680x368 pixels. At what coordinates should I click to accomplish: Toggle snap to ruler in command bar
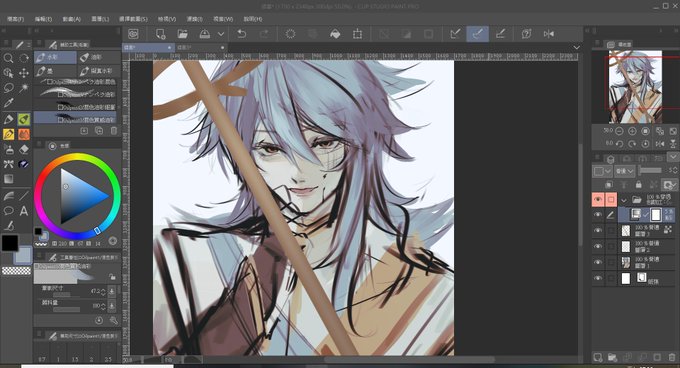coord(455,34)
